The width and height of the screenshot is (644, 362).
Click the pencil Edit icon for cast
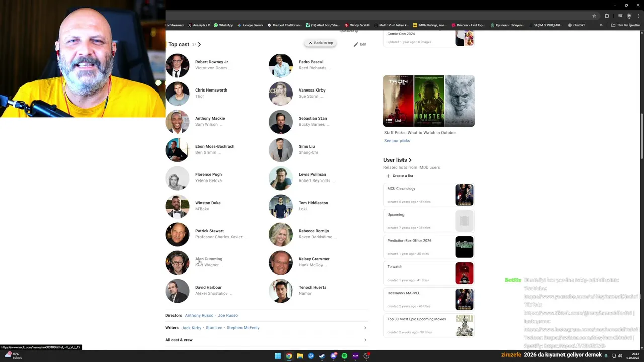tap(360, 44)
